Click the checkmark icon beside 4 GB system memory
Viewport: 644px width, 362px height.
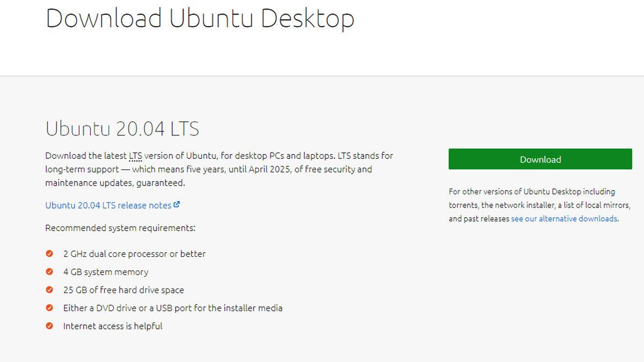49,272
